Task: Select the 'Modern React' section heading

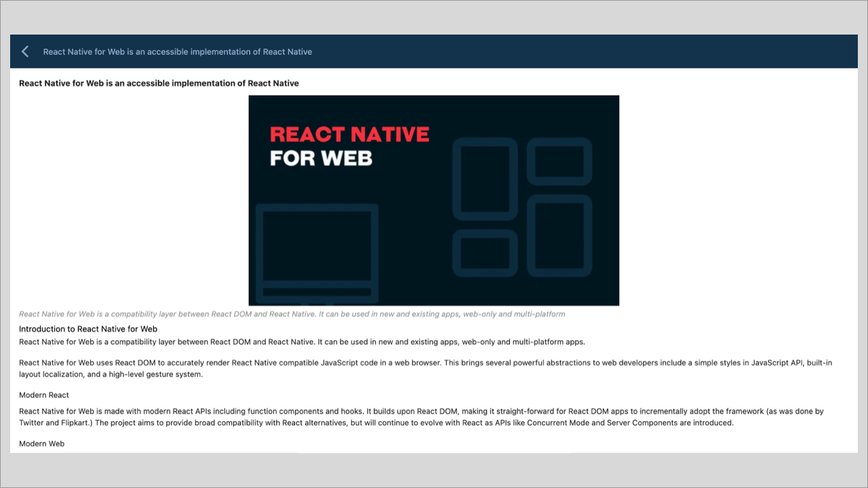Action: click(x=44, y=395)
